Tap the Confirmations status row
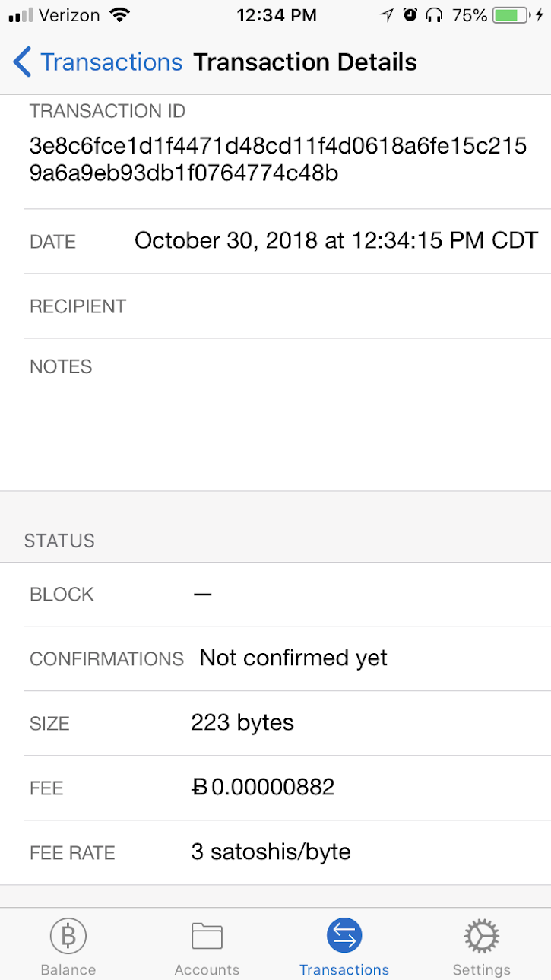 click(287, 658)
